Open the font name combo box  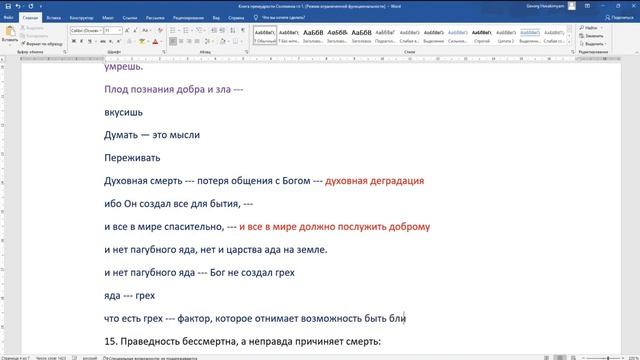(87, 31)
